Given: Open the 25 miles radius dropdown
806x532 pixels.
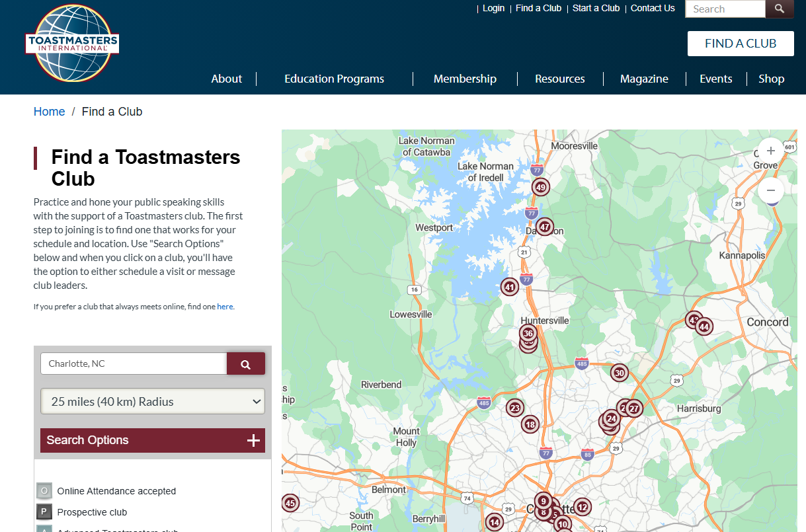Looking at the screenshot, I should [x=153, y=401].
